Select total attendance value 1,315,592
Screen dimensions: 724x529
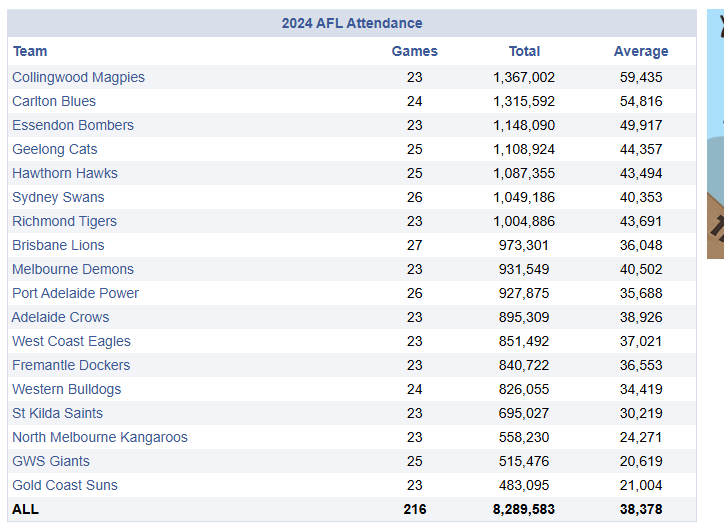(x=524, y=101)
